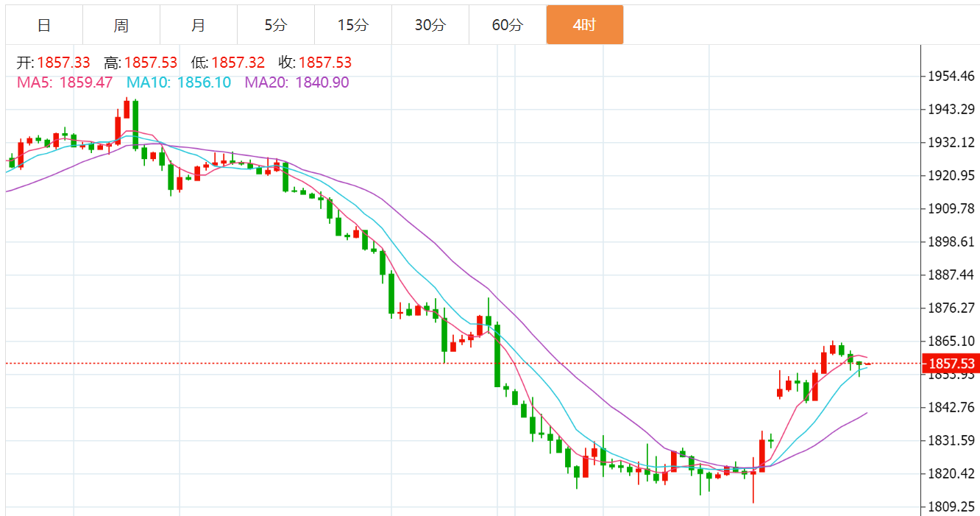The width and height of the screenshot is (980, 516).
Task: Click the red current price tag 1857.53
Action: 951,364
